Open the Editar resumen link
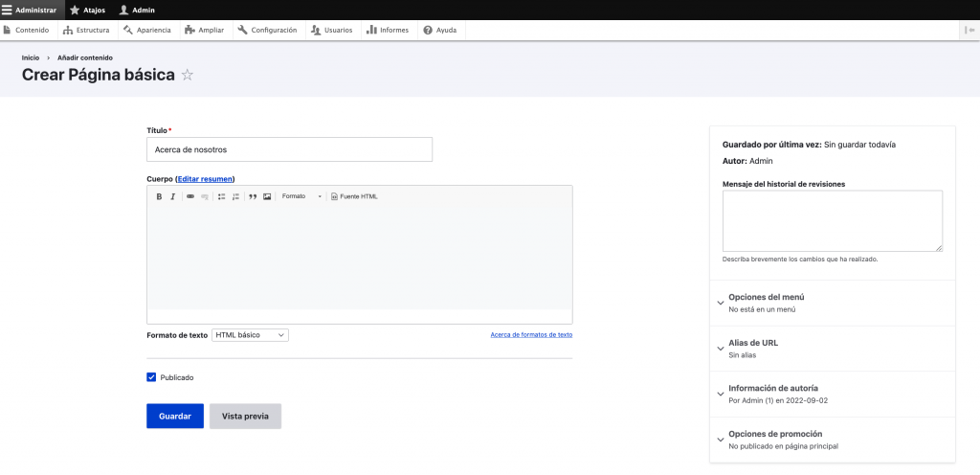This screenshot has width=980, height=475. click(x=205, y=179)
